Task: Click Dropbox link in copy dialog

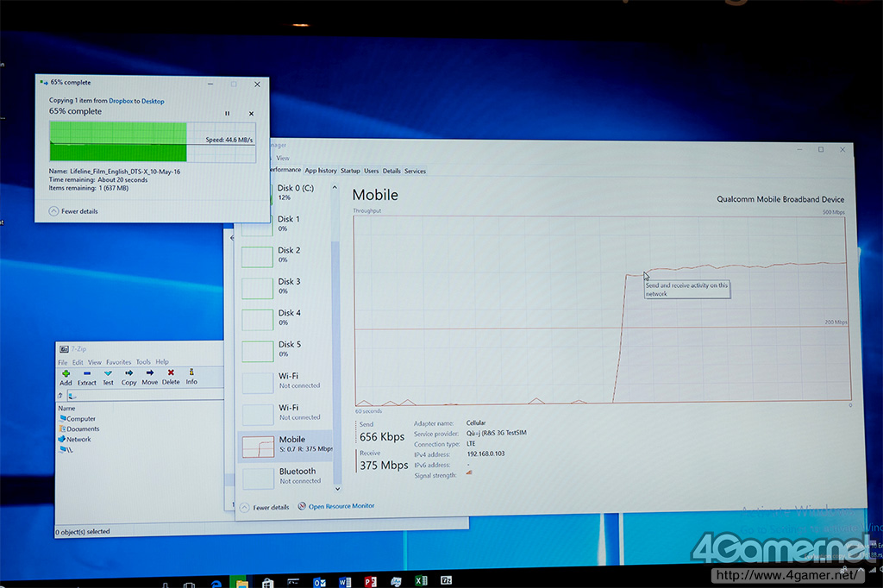Action: coord(121,101)
